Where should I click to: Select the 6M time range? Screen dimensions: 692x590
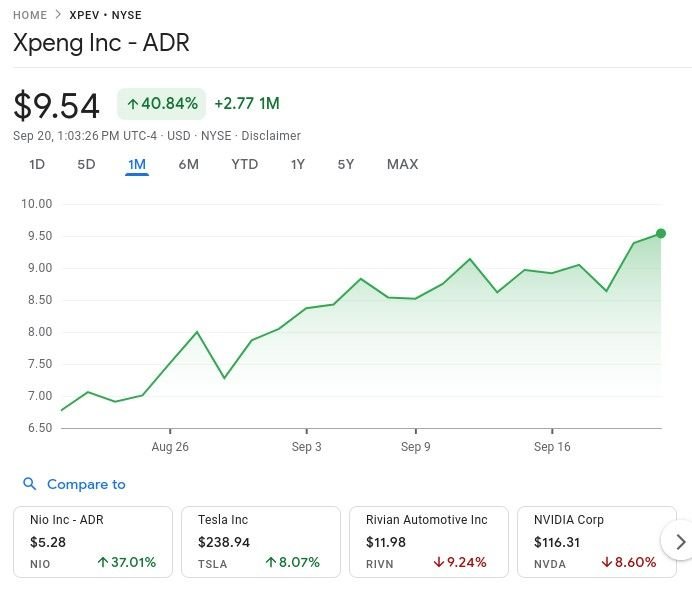[x=188, y=164]
